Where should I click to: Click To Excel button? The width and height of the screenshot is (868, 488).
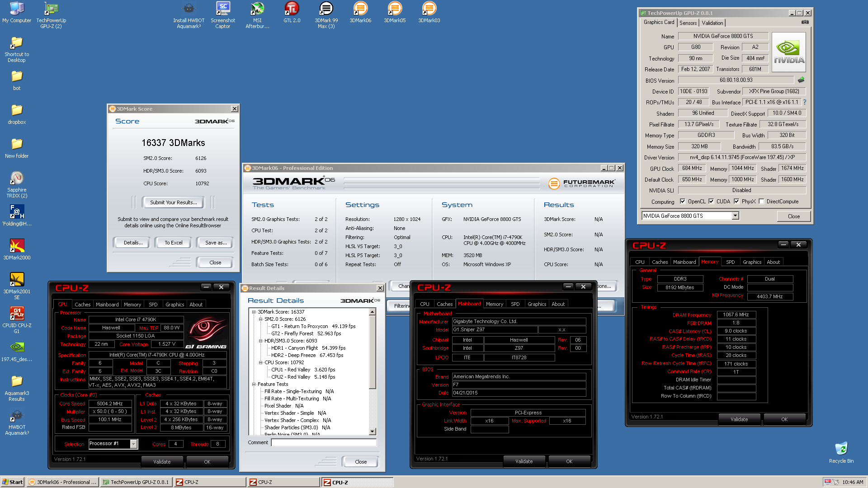[174, 243]
